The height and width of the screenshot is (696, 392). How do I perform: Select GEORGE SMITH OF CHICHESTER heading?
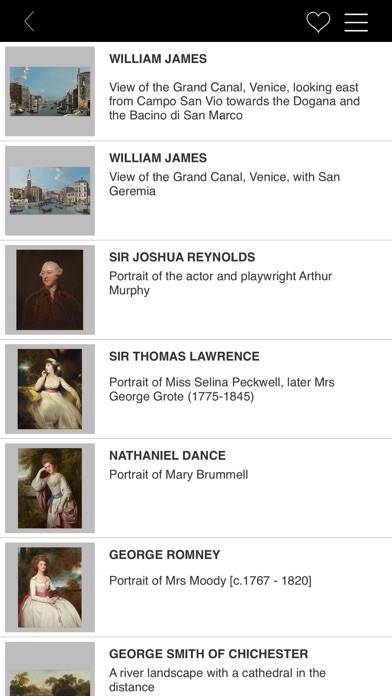point(209,654)
